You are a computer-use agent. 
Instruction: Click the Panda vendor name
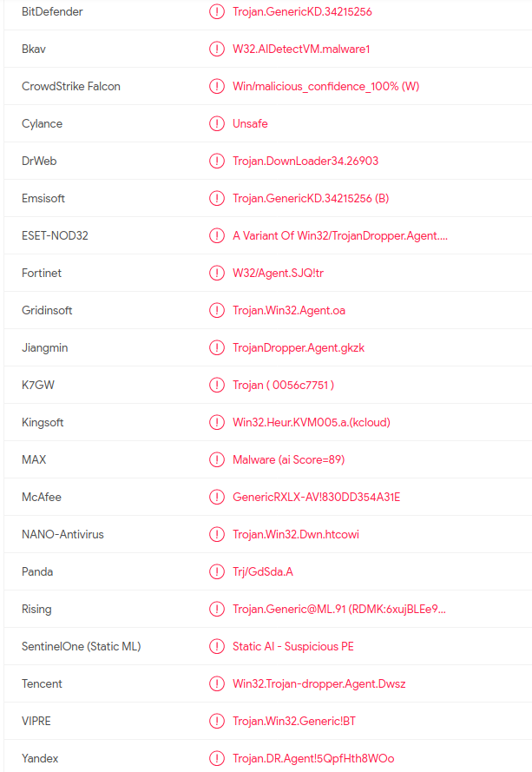tap(37, 572)
